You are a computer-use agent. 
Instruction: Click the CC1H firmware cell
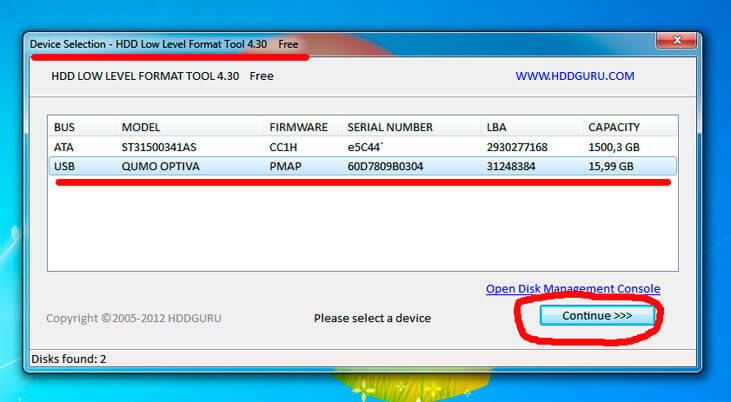pyautogui.click(x=283, y=147)
